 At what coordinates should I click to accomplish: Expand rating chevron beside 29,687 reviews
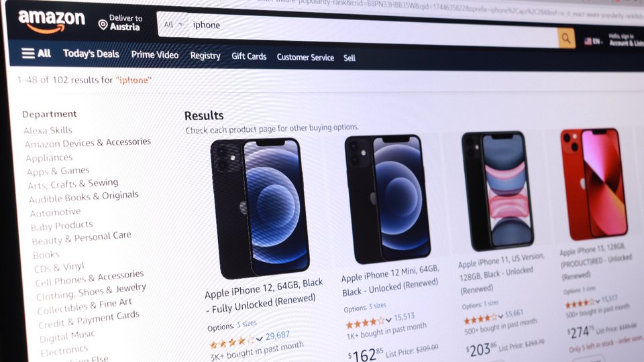259,339
